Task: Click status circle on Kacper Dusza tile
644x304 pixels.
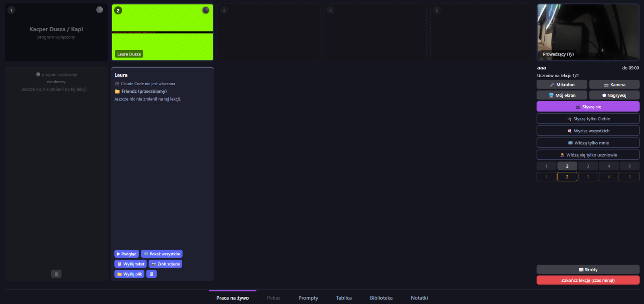Action: [99, 10]
